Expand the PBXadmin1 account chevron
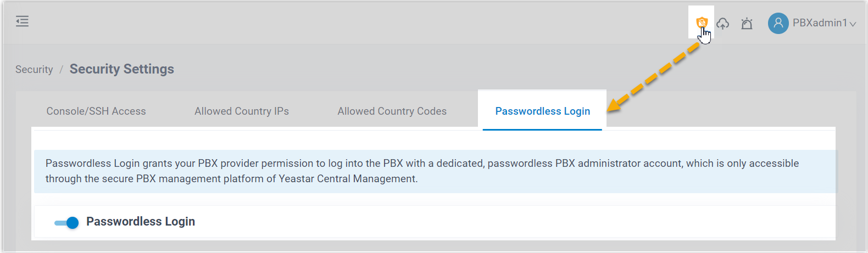 (x=853, y=24)
